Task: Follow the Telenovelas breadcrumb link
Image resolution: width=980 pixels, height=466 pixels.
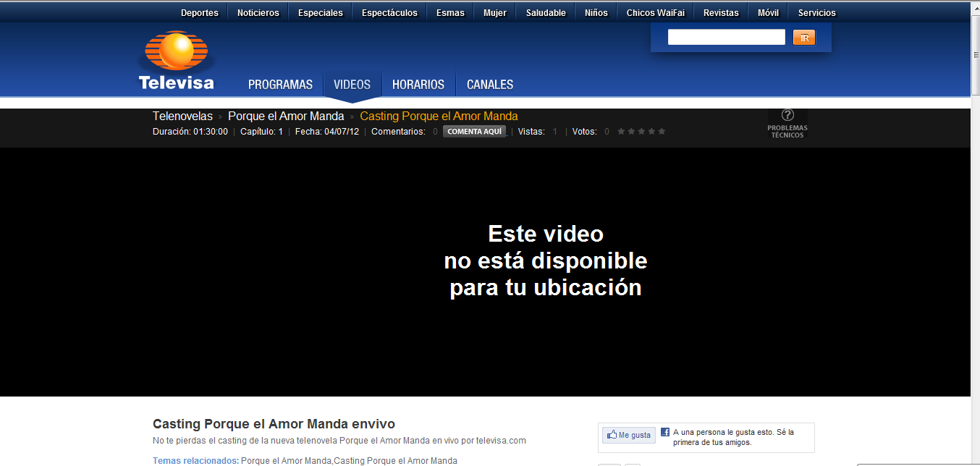Action: (182, 116)
